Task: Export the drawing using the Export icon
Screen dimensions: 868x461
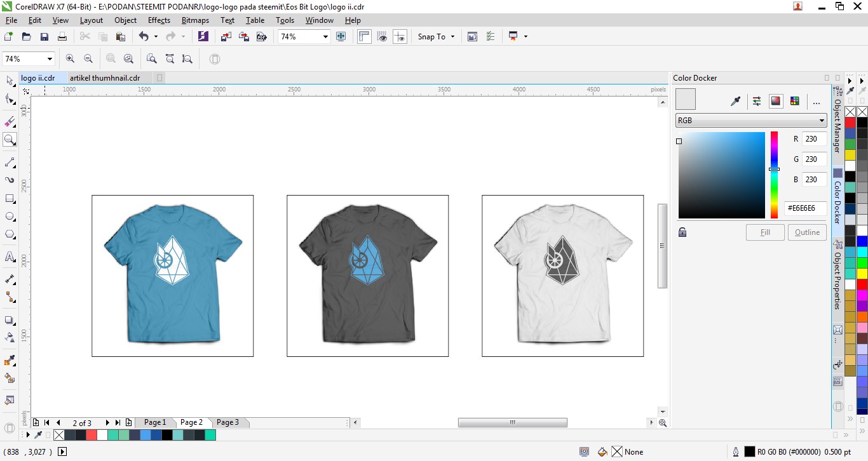Action: (x=243, y=37)
